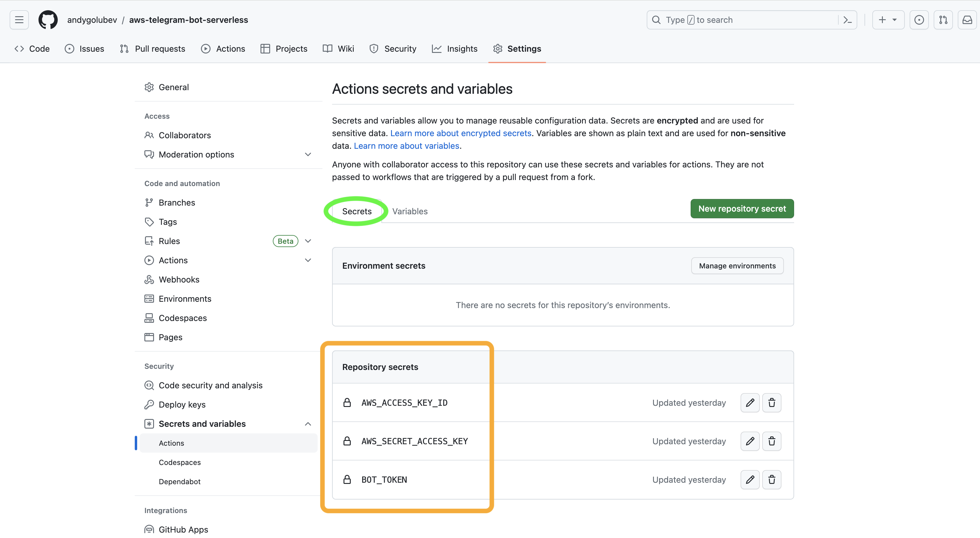The image size is (980, 538).
Task: Edit the BOT_TOKEN secret
Action: click(x=750, y=479)
